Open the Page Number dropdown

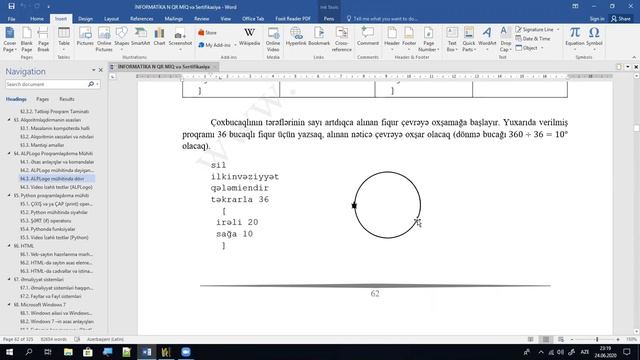click(428, 40)
